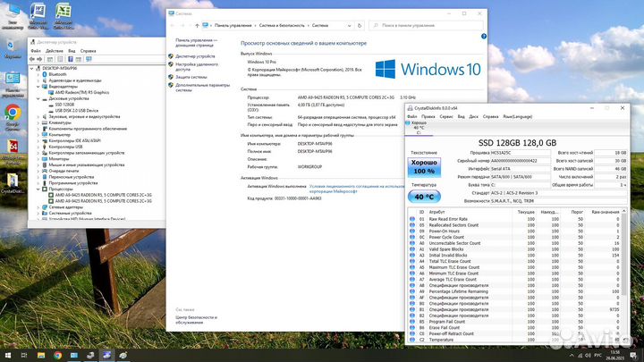The width and height of the screenshot is (644, 362).
Task: Open the Сервис menu in CrystalDiskInfo
Action: pyautogui.click(x=446, y=116)
